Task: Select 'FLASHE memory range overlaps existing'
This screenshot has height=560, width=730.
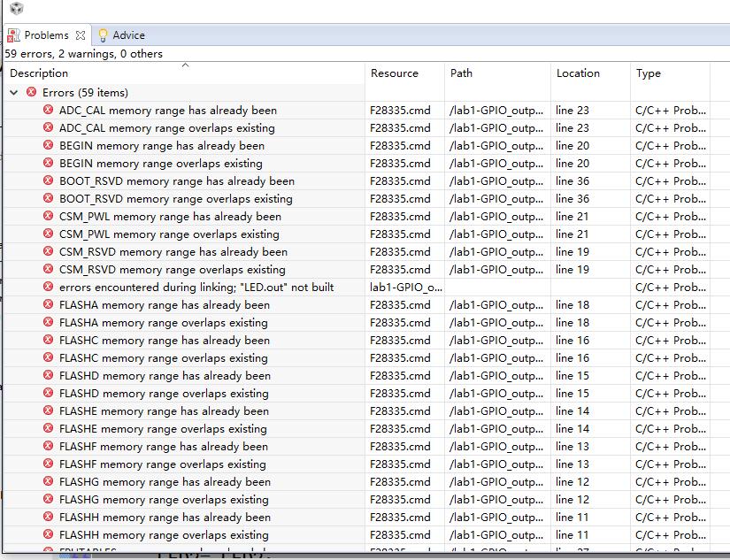Action: 164,429
